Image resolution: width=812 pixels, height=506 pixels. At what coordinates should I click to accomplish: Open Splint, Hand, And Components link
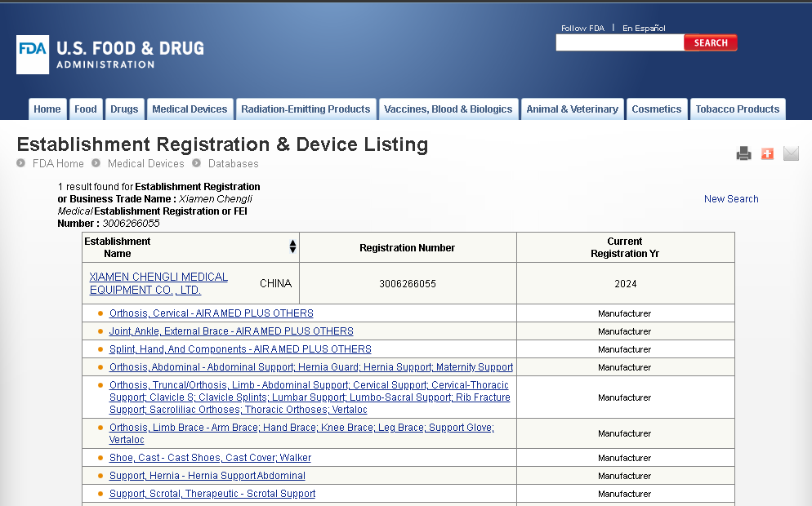(x=240, y=349)
